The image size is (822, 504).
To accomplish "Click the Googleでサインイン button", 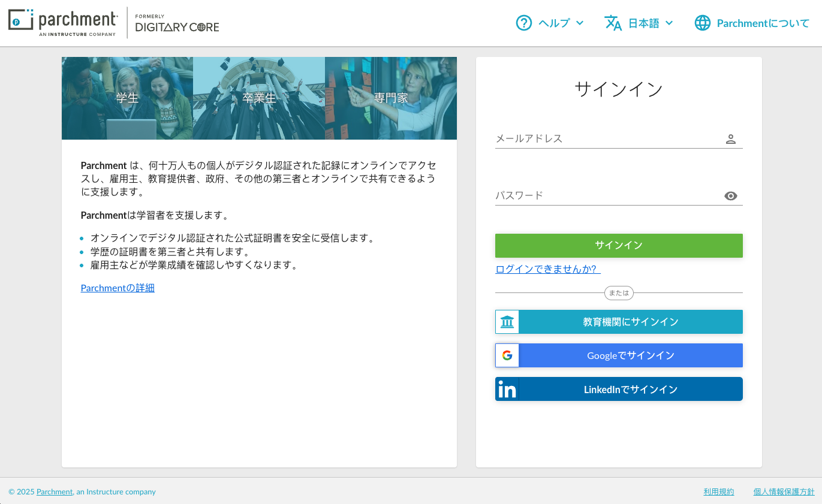I will click(619, 355).
